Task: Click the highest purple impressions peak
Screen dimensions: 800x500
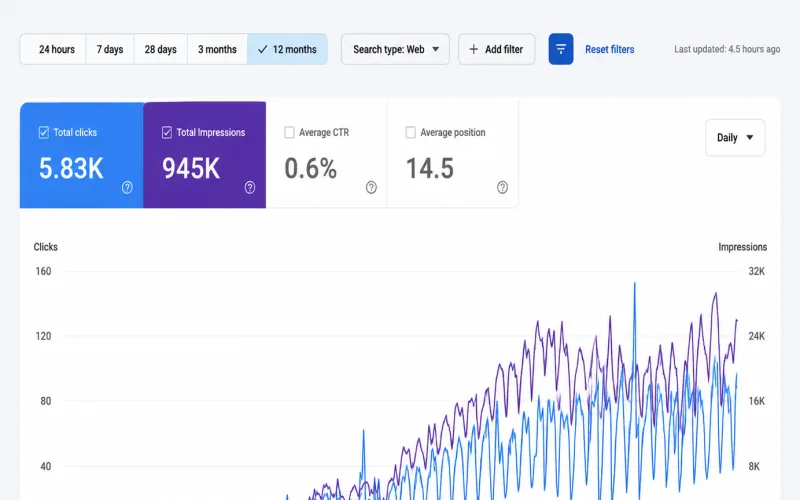Action: point(716,294)
